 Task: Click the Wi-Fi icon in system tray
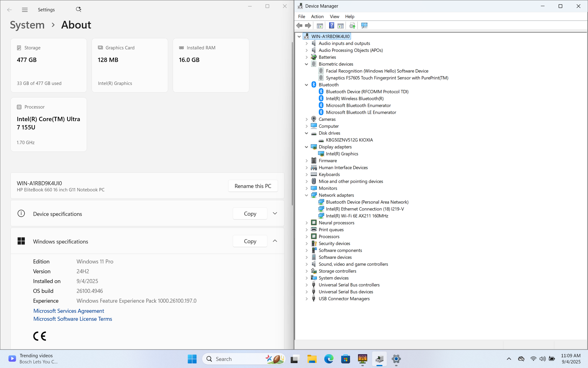pyautogui.click(x=533, y=359)
